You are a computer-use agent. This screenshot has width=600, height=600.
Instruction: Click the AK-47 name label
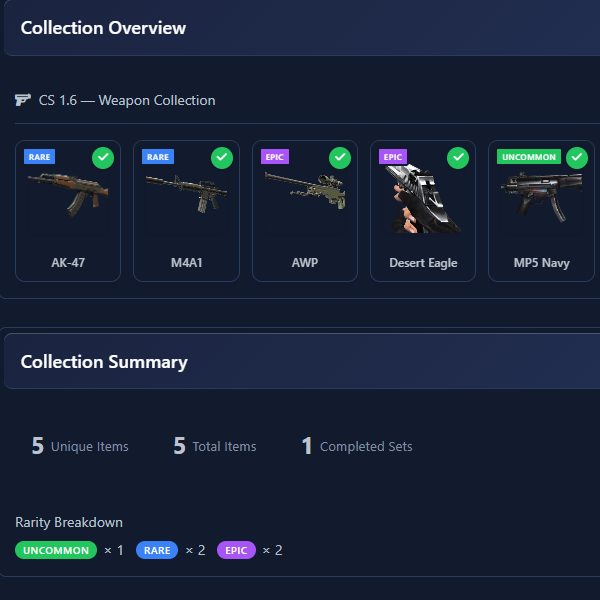pos(68,262)
